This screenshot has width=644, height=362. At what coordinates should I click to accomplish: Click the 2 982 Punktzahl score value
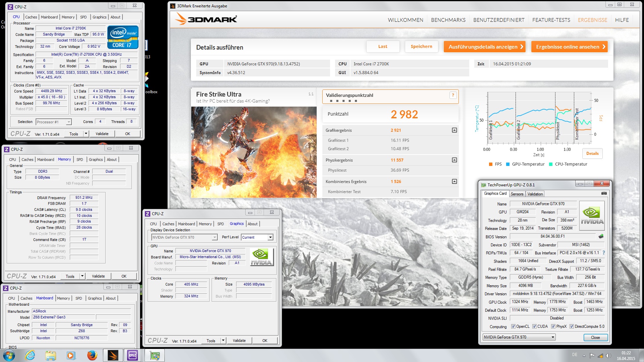(404, 114)
